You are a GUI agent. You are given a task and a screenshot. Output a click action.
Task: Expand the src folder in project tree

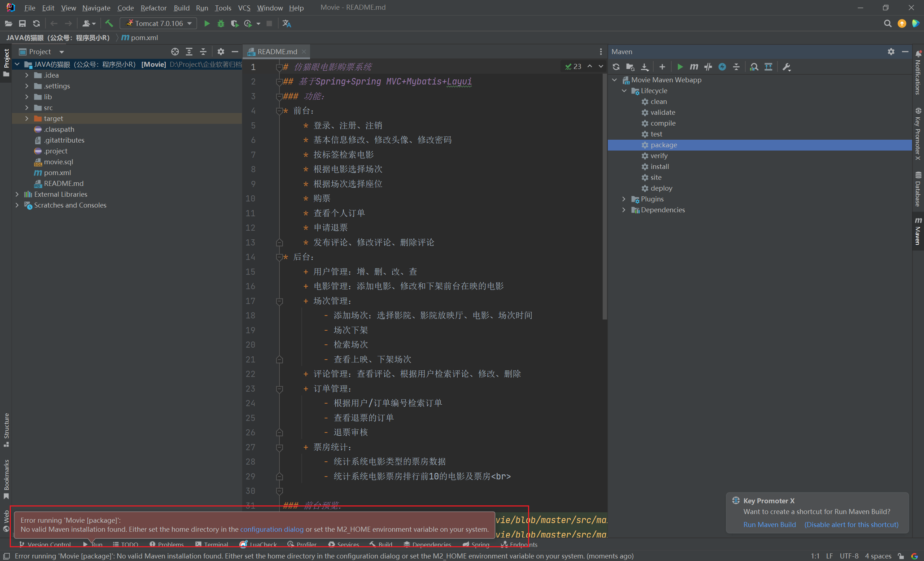coord(26,108)
